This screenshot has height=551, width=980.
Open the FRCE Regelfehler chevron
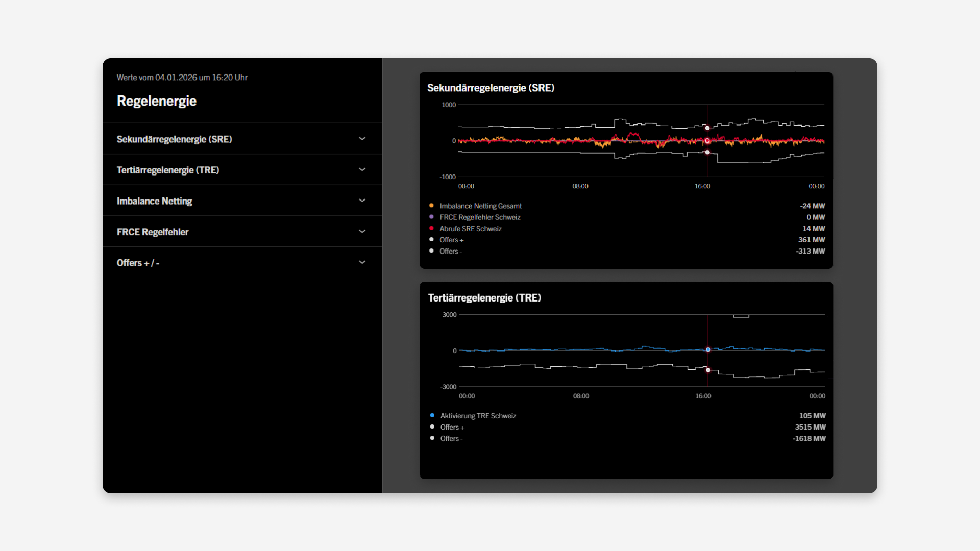pos(362,232)
